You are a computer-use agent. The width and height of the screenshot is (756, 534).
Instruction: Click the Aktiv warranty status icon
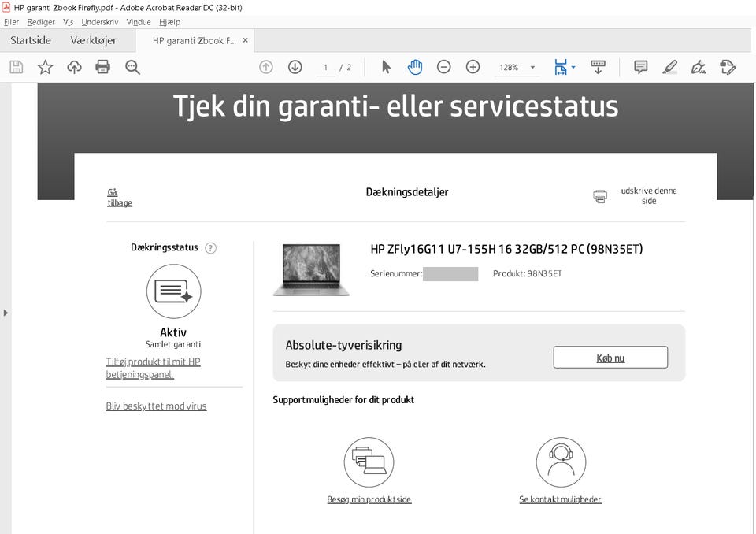pyautogui.click(x=173, y=291)
